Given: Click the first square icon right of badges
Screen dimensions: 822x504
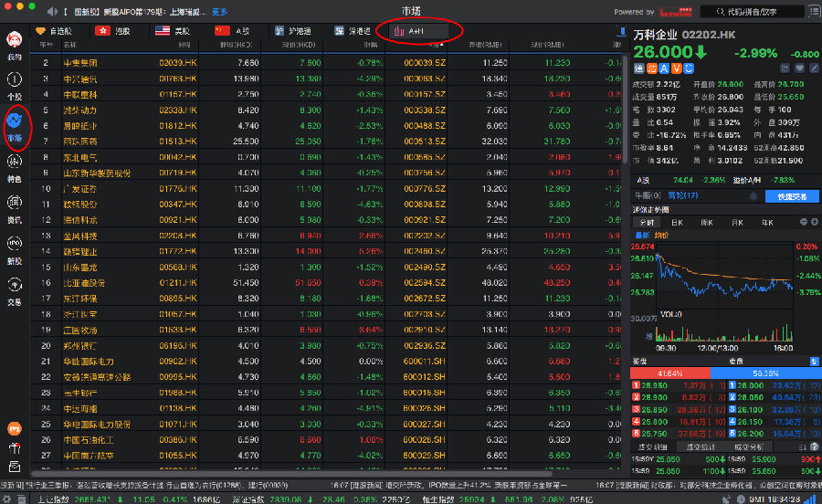Looking at the screenshot, I should (x=785, y=68).
